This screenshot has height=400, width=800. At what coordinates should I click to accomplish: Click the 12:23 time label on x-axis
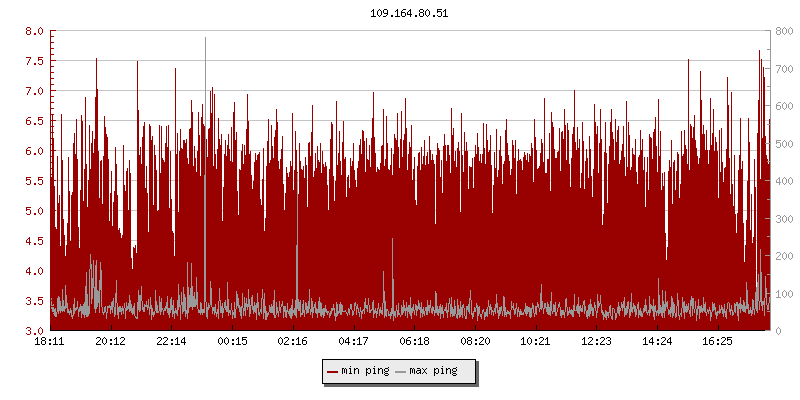(x=596, y=342)
